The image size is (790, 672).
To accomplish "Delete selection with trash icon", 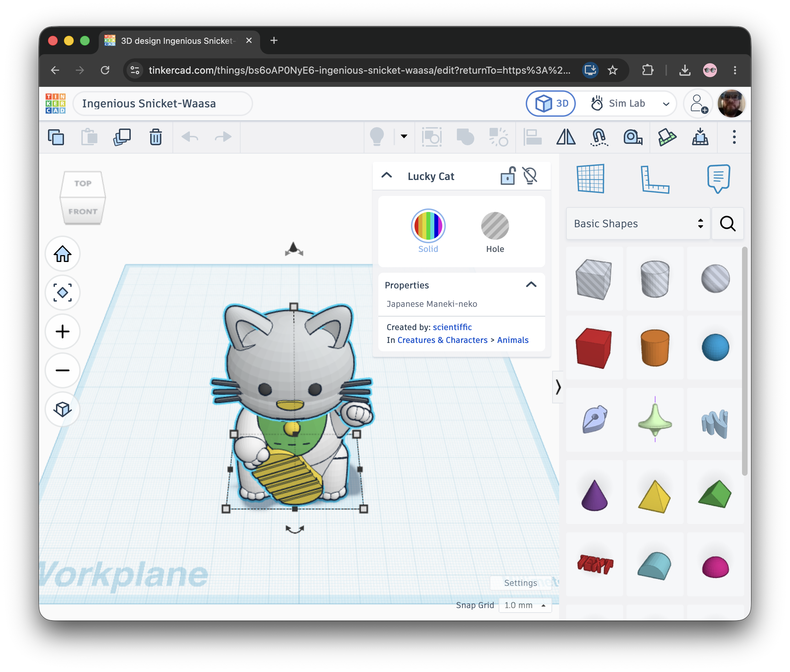I will 155,137.
